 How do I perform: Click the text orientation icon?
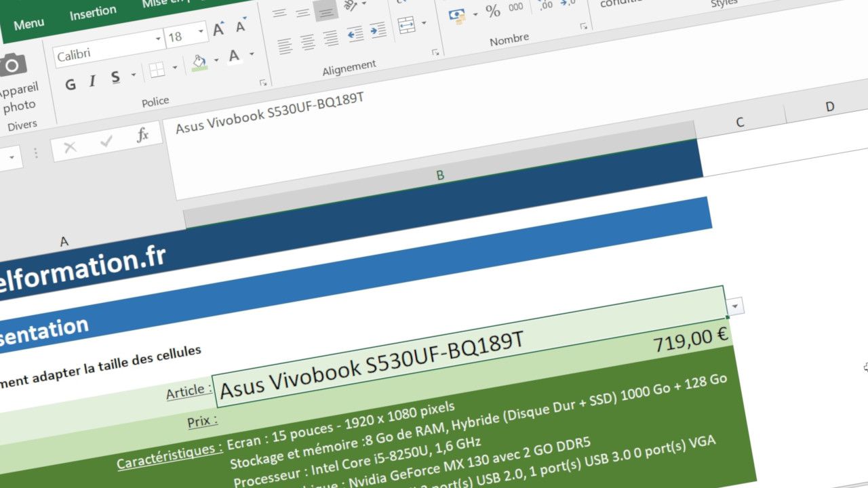click(x=350, y=5)
